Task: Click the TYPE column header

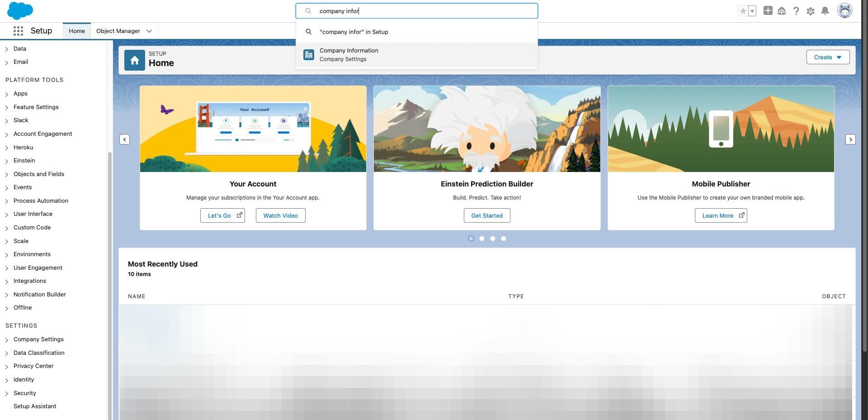Action: pos(516,296)
